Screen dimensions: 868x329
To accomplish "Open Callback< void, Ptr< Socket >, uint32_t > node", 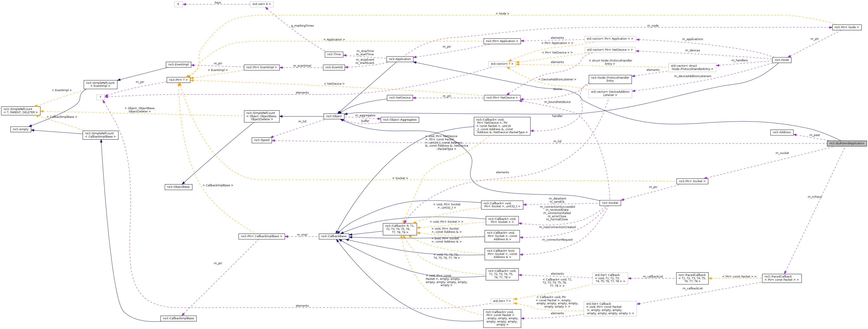I will pyautogui.click(x=502, y=205).
